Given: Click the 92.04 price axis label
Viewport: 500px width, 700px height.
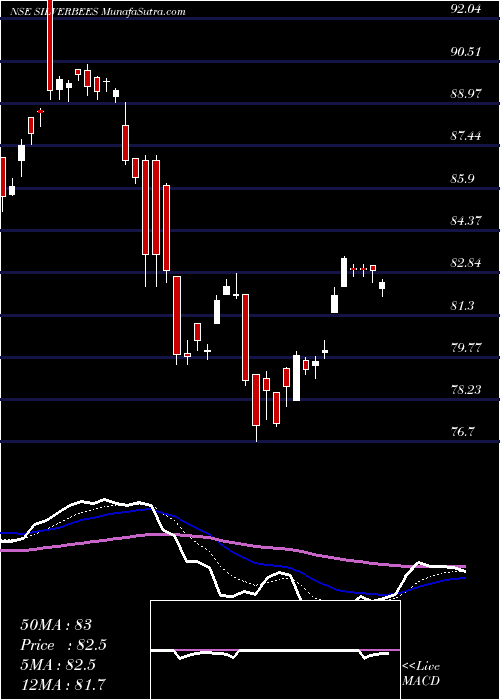Looking at the screenshot, I should coord(466,8).
